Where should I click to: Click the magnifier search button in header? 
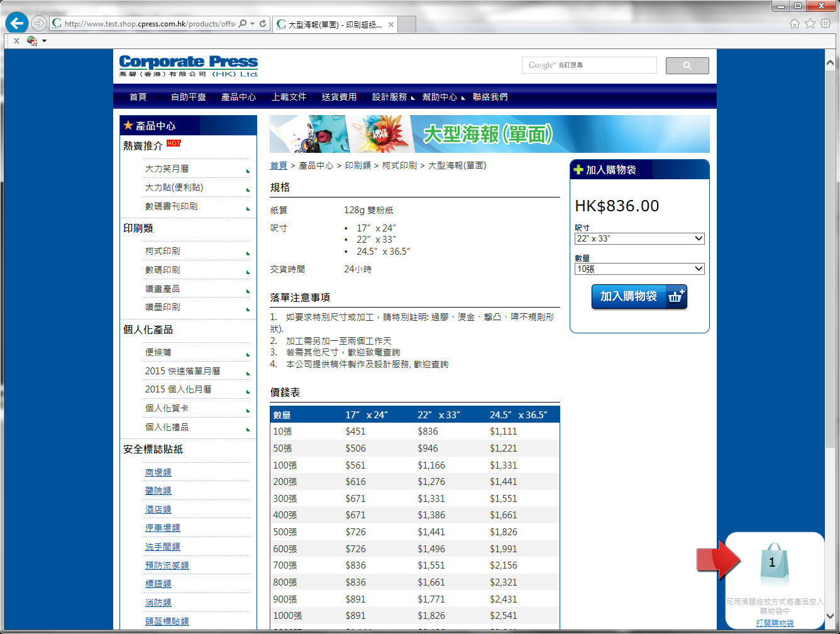(687, 65)
